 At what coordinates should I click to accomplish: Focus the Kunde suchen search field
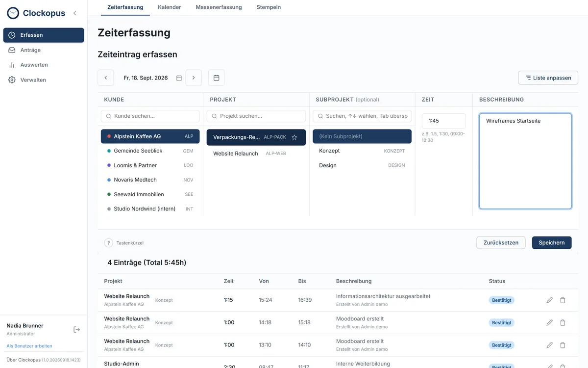[150, 116]
